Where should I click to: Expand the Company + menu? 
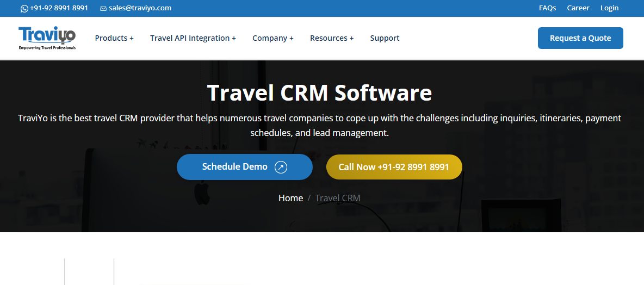tap(273, 38)
